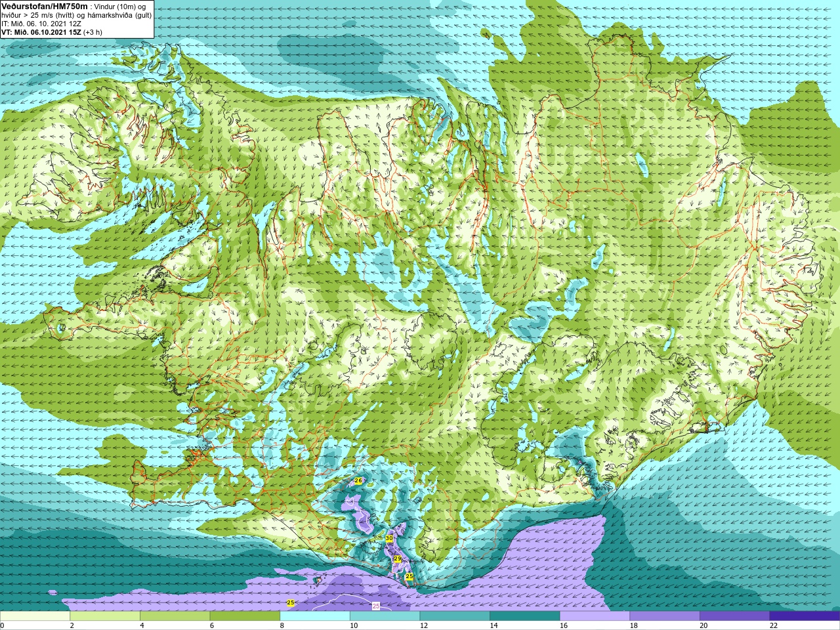The width and height of the screenshot is (840, 630).
Task: Pick the 10–12 m/s turquoise swatch
Action: [385, 616]
